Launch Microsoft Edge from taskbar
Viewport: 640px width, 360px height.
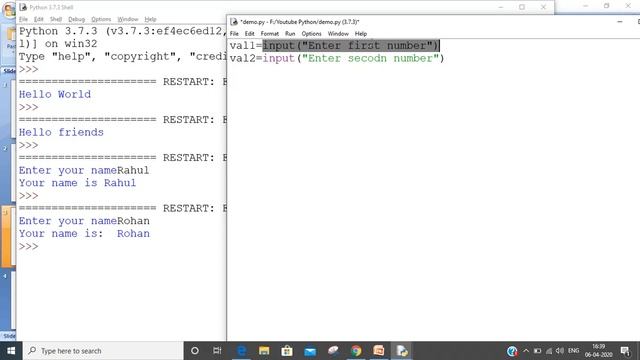point(242,351)
